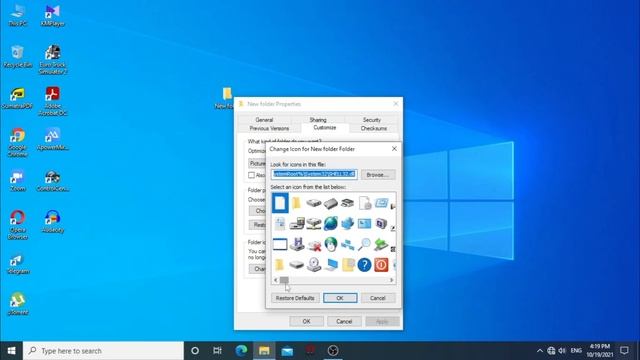Open Adobe Acrobat DC desktop shortcut
This screenshot has height=360, width=640.
coord(53,101)
